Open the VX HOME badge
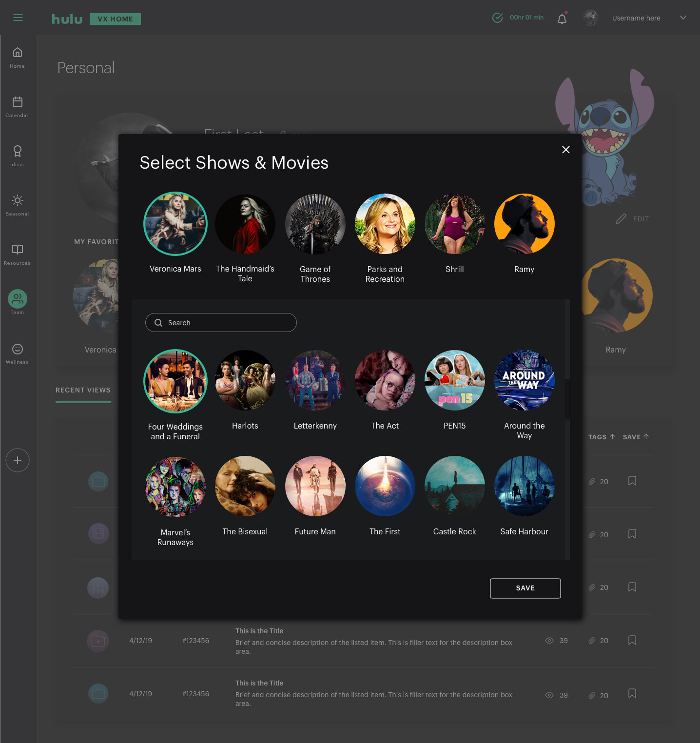Screen dimensions: 700x743 pyautogui.click(x=115, y=19)
